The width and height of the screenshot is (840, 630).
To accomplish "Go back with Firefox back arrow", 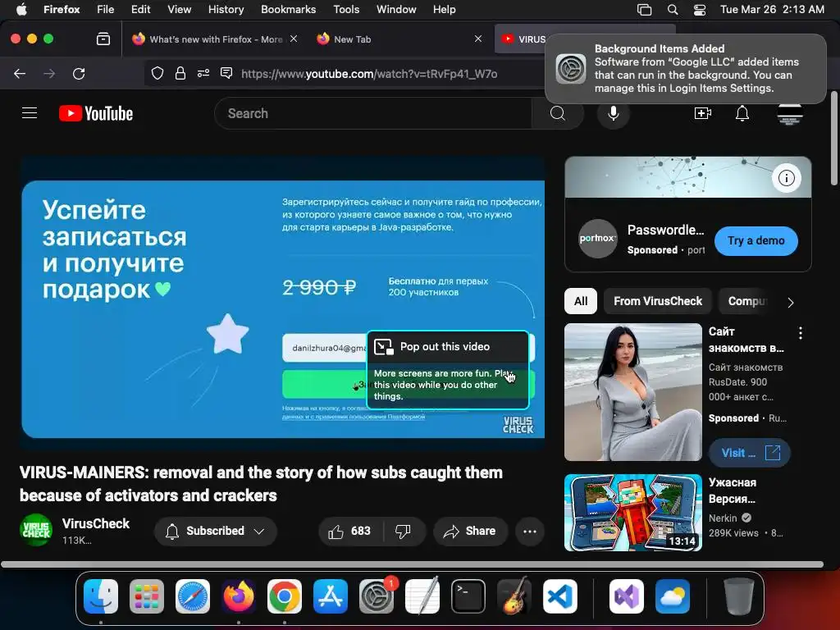I will point(20,73).
